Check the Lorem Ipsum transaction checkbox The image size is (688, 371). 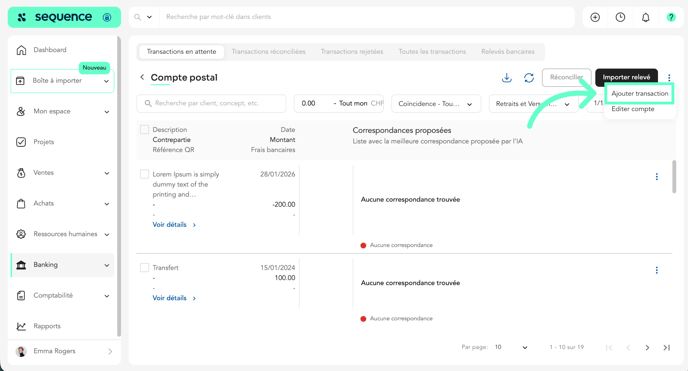click(144, 174)
